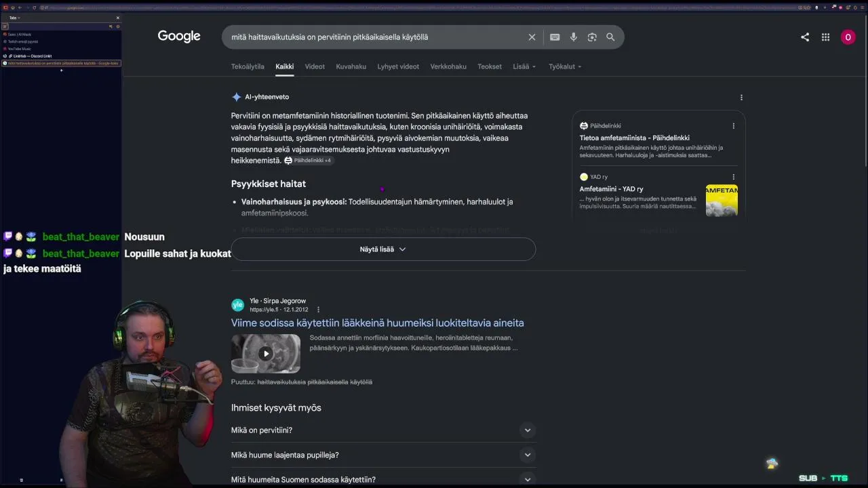Switch to the Suno AI Music tab
The image size is (868, 488).
pyautogui.click(x=61, y=34)
